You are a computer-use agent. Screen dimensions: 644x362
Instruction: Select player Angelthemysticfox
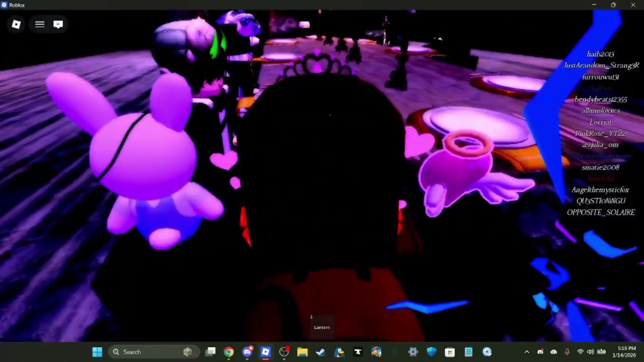[600, 190]
